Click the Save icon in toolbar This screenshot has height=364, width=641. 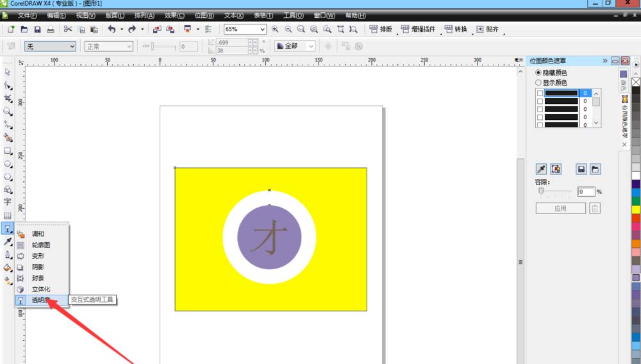pyautogui.click(x=37, y=29)
